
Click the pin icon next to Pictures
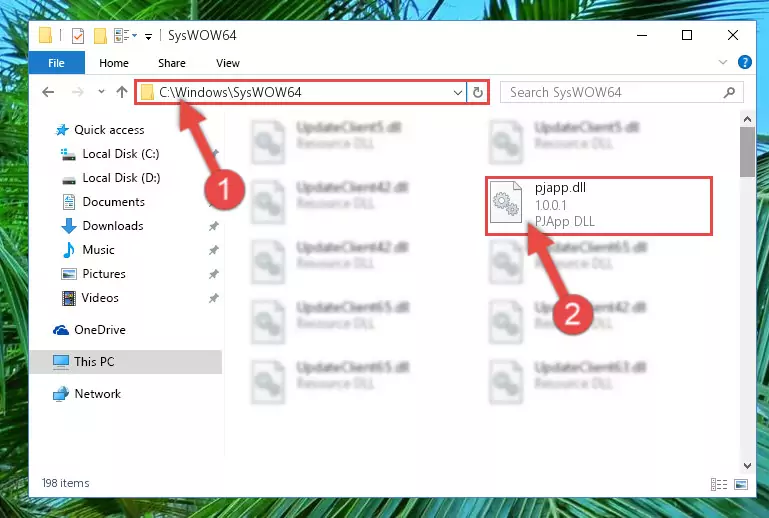[x=213, y=274]
